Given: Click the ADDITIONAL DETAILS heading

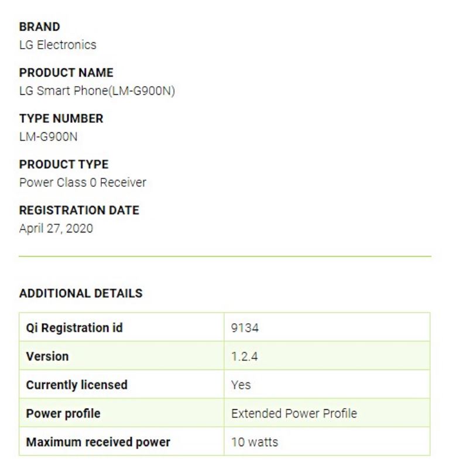Looking at the screenshot, I should (81, 293).
